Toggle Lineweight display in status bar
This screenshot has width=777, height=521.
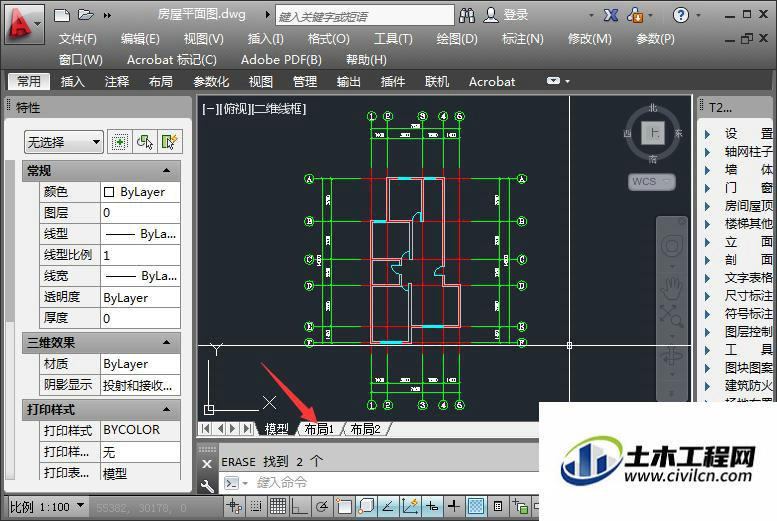pos(454,506)
